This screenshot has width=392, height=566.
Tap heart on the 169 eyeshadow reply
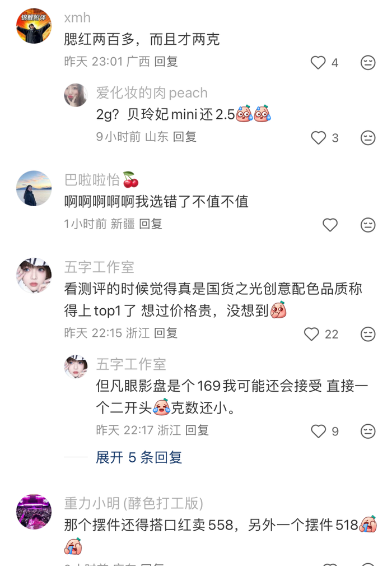point(318,431)
